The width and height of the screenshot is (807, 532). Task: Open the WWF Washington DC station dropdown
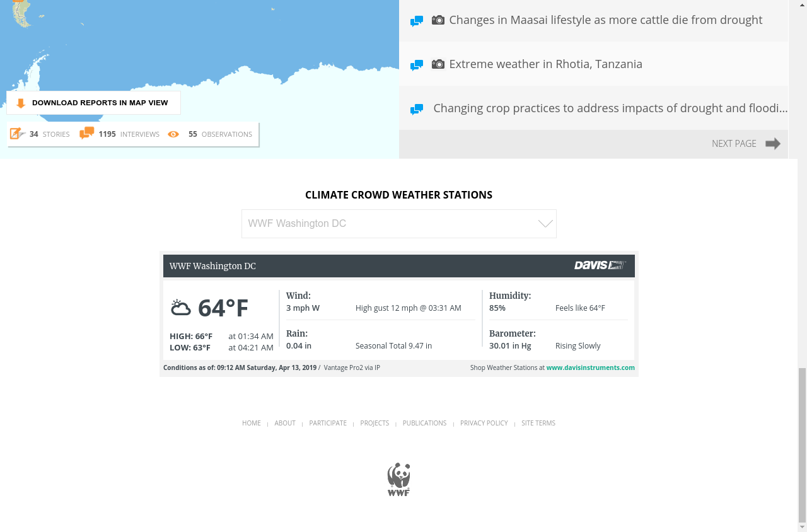tap(391, 224)
